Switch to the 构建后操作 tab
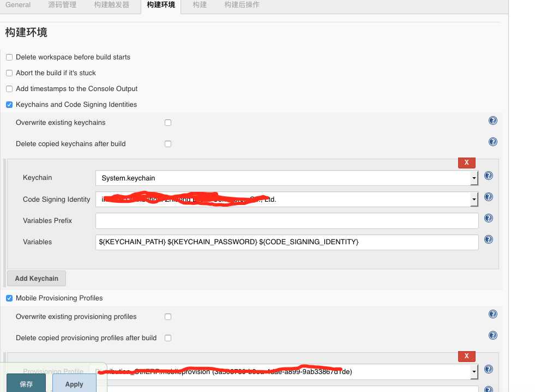 (242, 5)
